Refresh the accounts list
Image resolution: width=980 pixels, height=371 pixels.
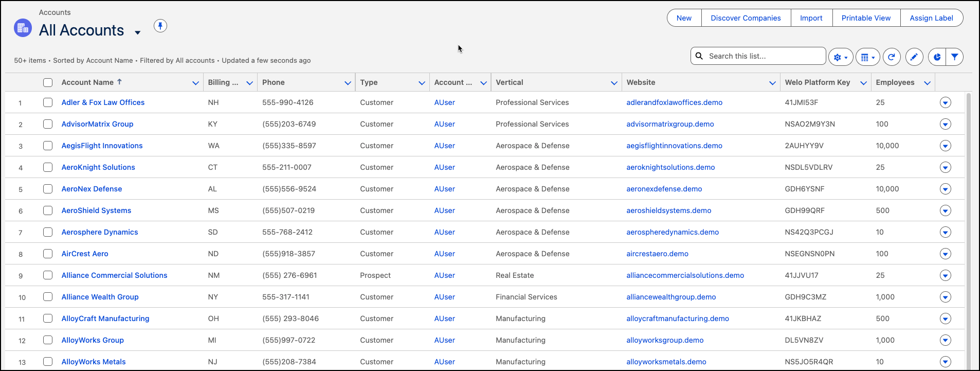pyautogui.click(x=892, y=57)
